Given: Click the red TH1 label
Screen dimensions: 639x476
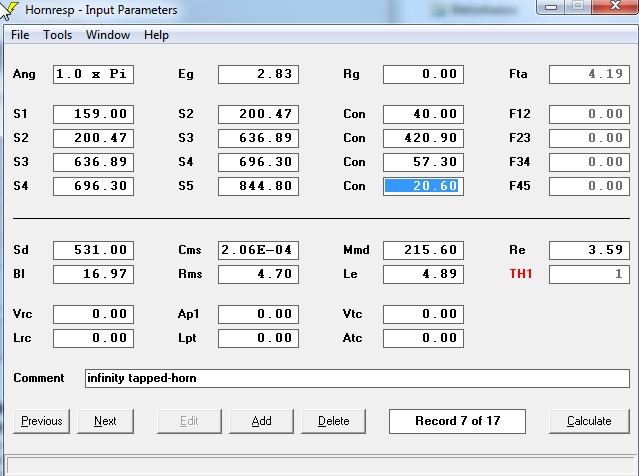Looking at the screenshot, I should click(x=520, y=274).
